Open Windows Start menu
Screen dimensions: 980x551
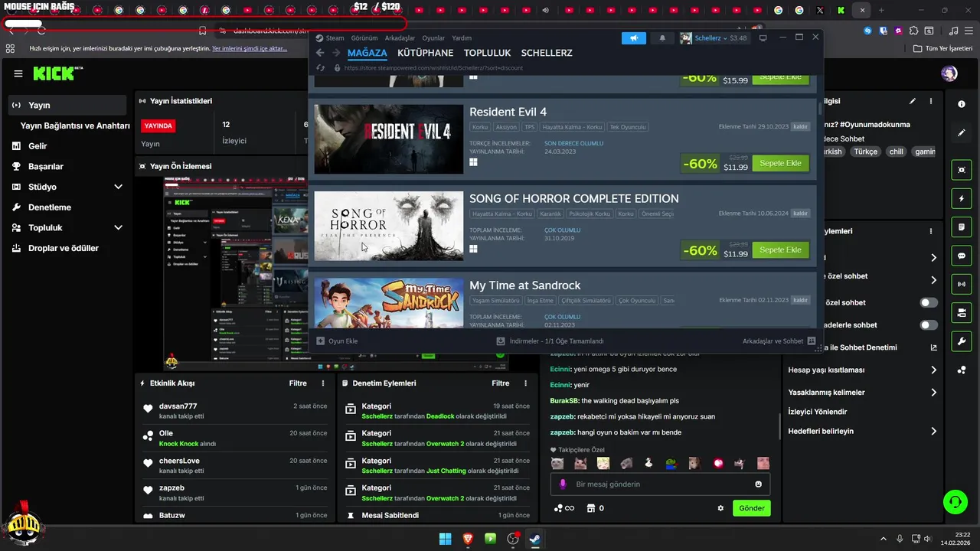[x=445, y=539]
